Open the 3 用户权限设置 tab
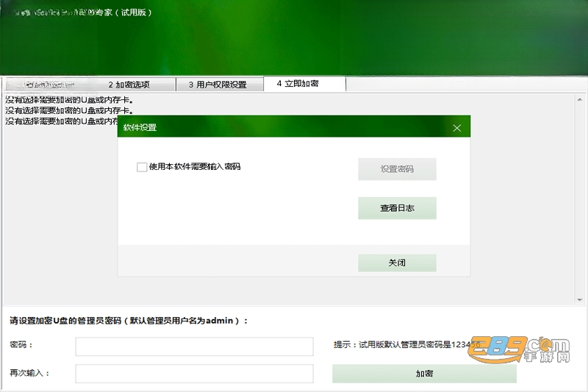The height and width of the screenshot is (392, 588). (x=220, y=85)
